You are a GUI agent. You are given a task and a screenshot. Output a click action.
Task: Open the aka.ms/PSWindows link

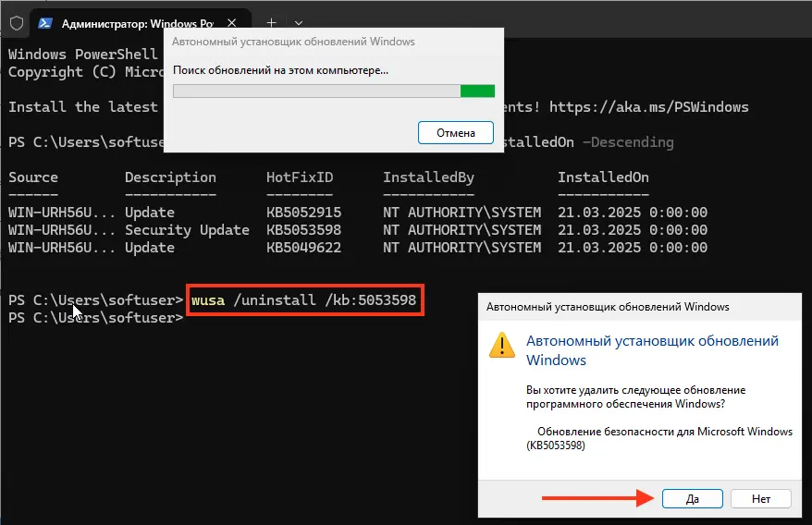648,107
